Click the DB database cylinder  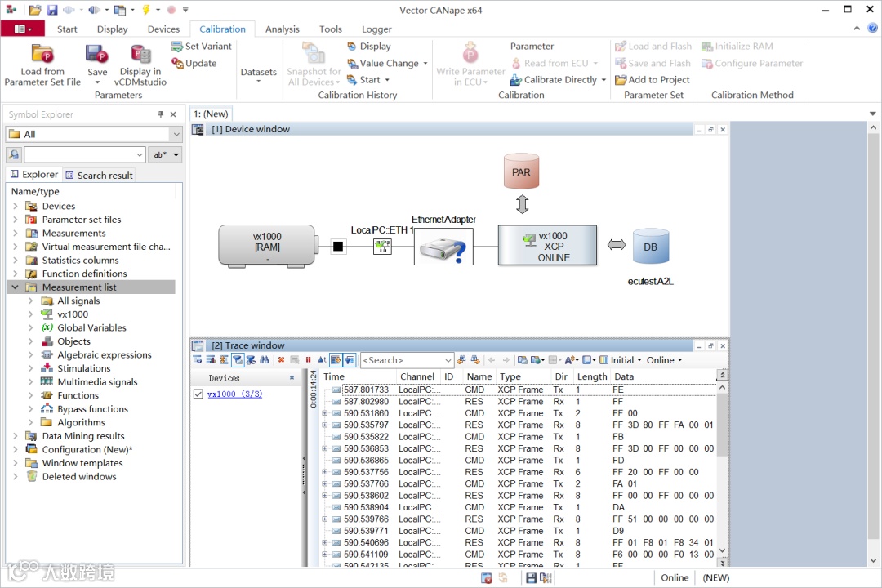pos(651,246)
